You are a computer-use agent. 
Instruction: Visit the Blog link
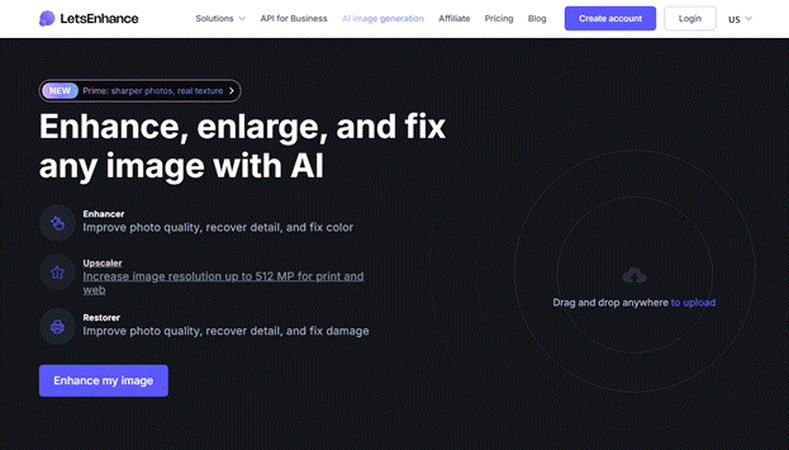pos(537,19)
